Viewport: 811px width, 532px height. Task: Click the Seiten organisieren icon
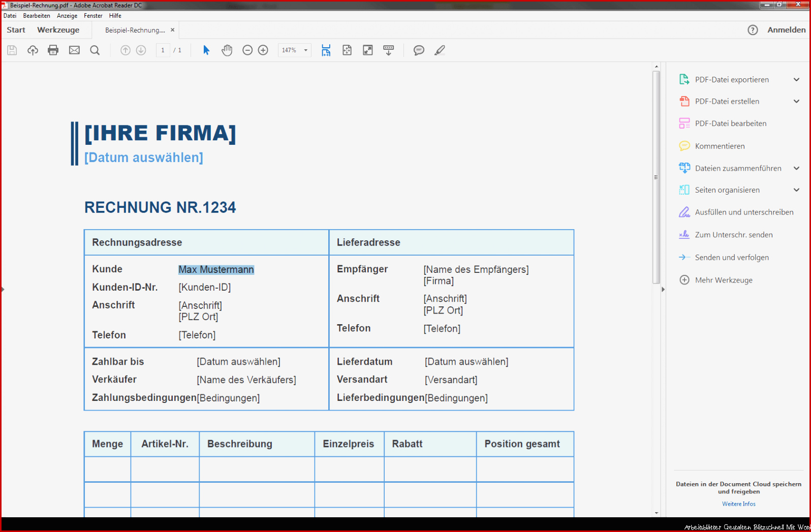[x=684, y=190]
